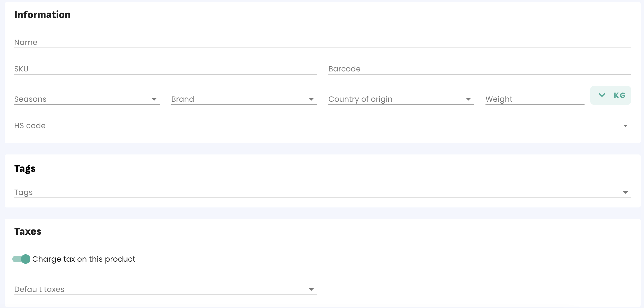Open the Seasons combo box field

[x=80, y=99]
